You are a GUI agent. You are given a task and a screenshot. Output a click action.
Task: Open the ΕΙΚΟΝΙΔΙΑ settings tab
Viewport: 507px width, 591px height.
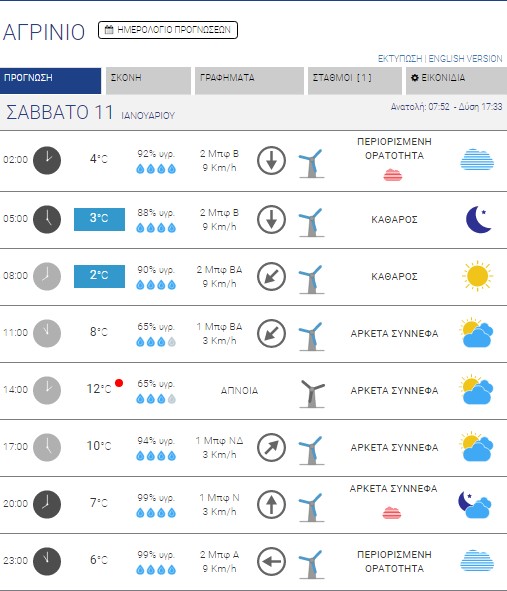click(456, 81)
